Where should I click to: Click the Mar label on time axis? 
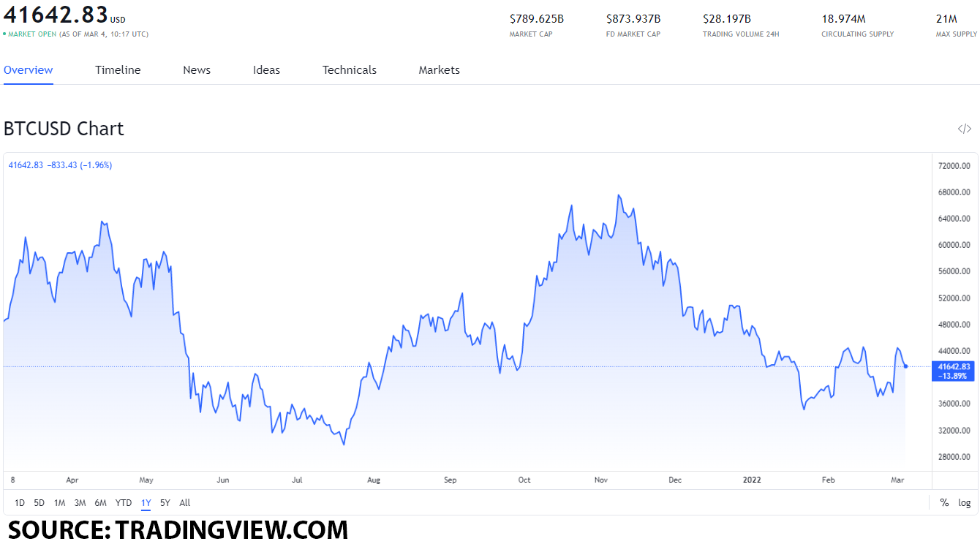897,480
